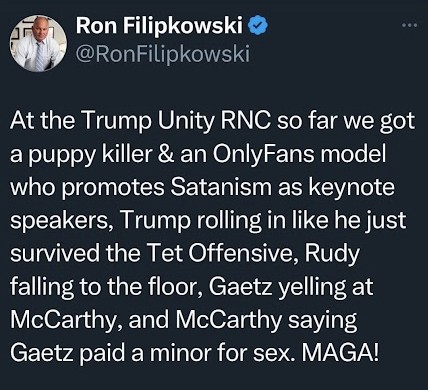The image size is (428, 390).
Task: Click the phrase "puppy killer" in tweet
Action: [x=90, y=156]
